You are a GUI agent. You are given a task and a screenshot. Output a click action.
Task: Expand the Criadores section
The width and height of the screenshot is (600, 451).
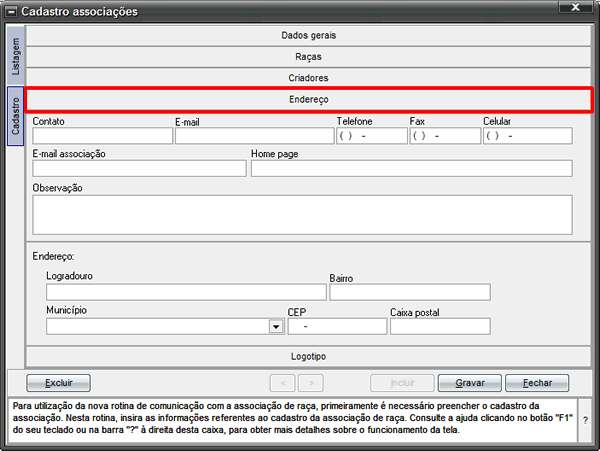[x=308, y=78]
